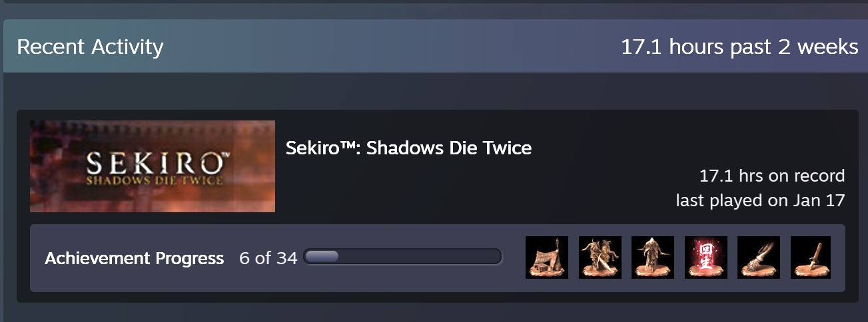Click the 17.1 hrs on record text
This screenshot has width=868, height=322.
tap(772, 176)
